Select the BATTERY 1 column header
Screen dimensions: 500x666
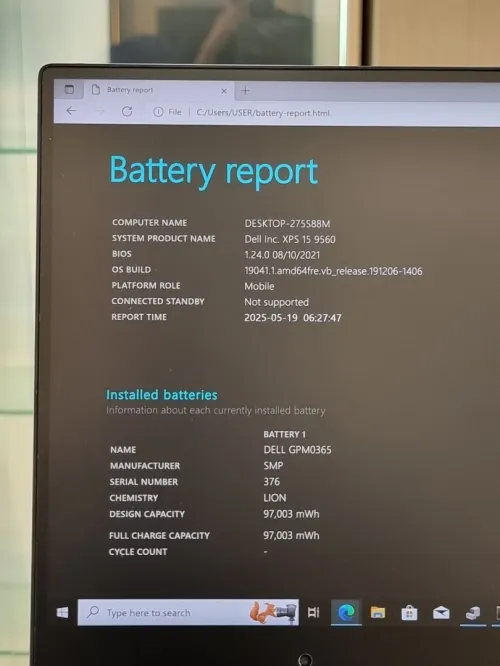click(284, 434)
